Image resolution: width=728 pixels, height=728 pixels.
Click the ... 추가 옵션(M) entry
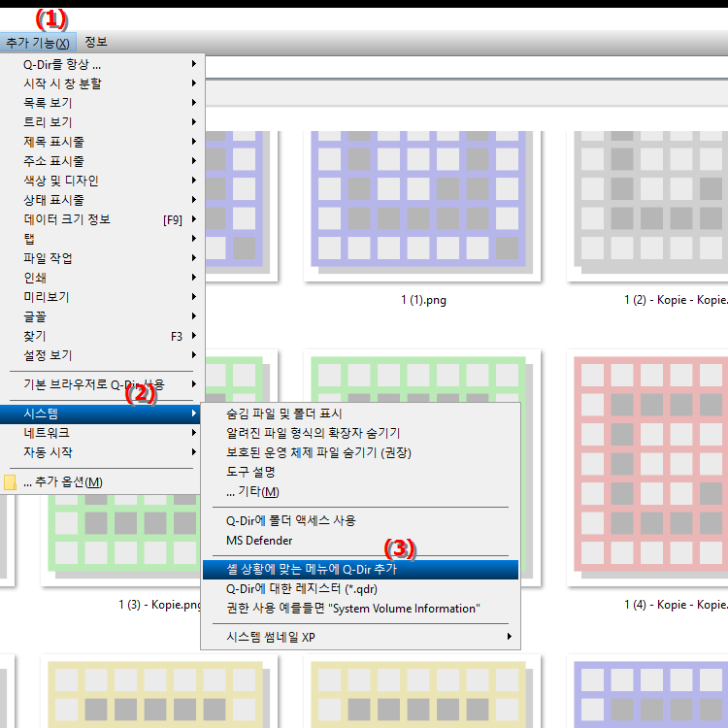click(x=100, y=481)
